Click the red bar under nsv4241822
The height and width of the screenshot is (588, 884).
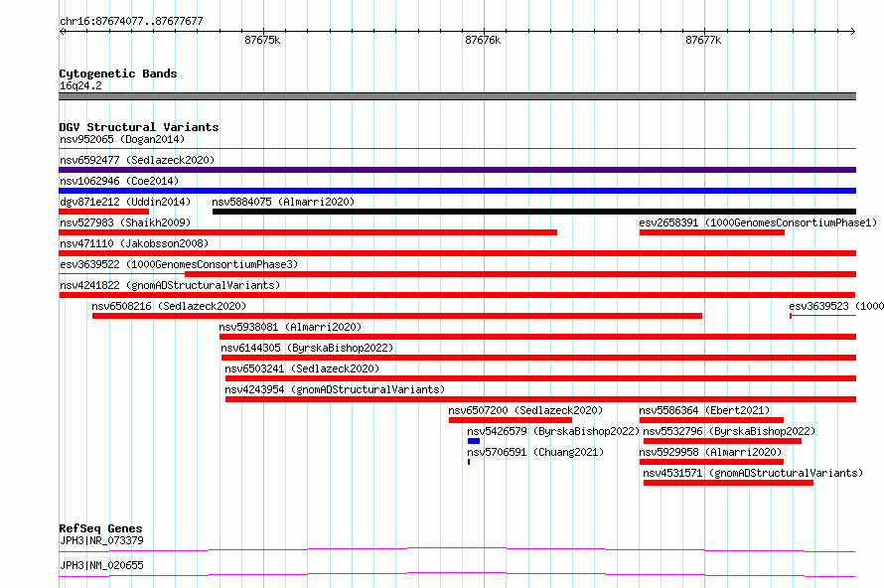457,295
